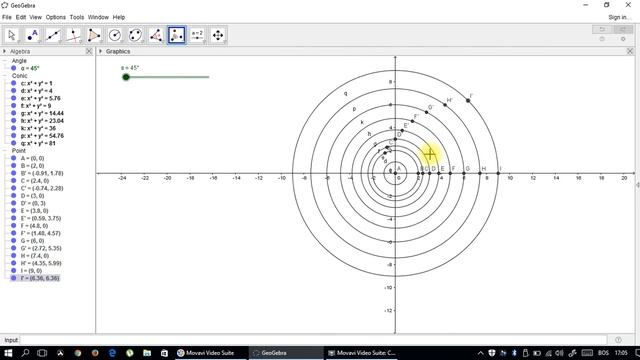Switch to Movavi Video Suite: C... window
The height and width of the screenshot is (360, 640).
(x=362, y=353)
